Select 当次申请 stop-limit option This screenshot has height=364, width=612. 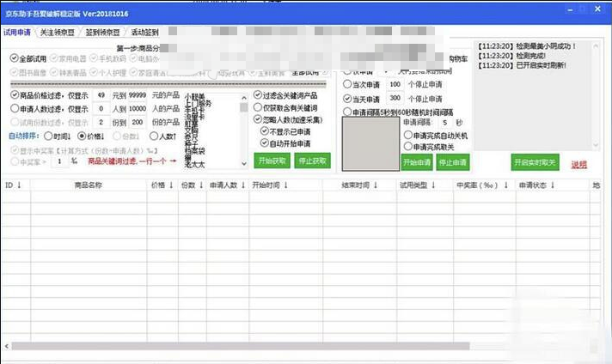coord(361,84)
